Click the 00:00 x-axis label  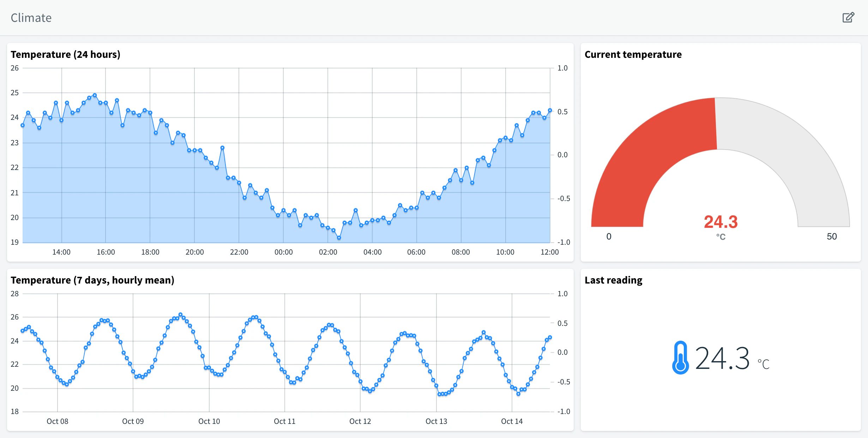284,252
